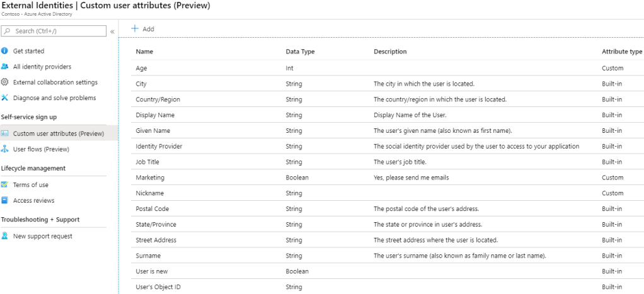Select the Age attribute row

(142, 68)
